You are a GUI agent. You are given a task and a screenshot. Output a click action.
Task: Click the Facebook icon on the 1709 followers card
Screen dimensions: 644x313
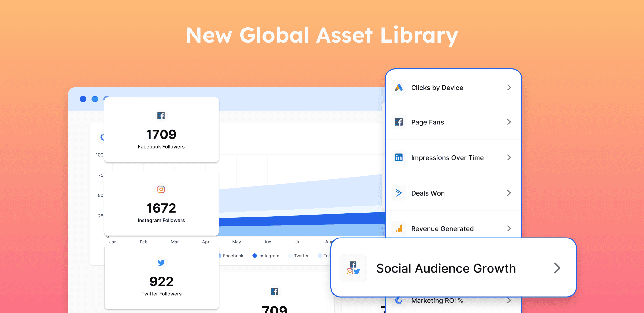pyautogui.click(x=161, y=116)
